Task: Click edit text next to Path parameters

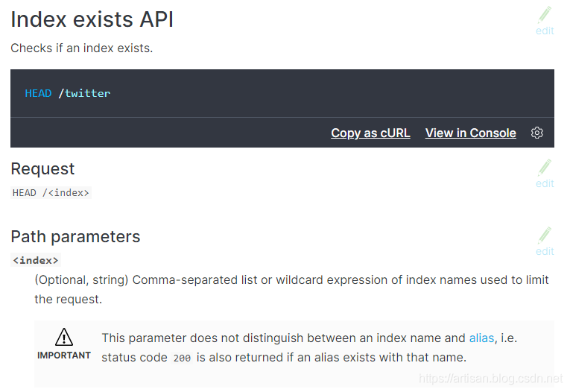Action: tap(545, 251)
